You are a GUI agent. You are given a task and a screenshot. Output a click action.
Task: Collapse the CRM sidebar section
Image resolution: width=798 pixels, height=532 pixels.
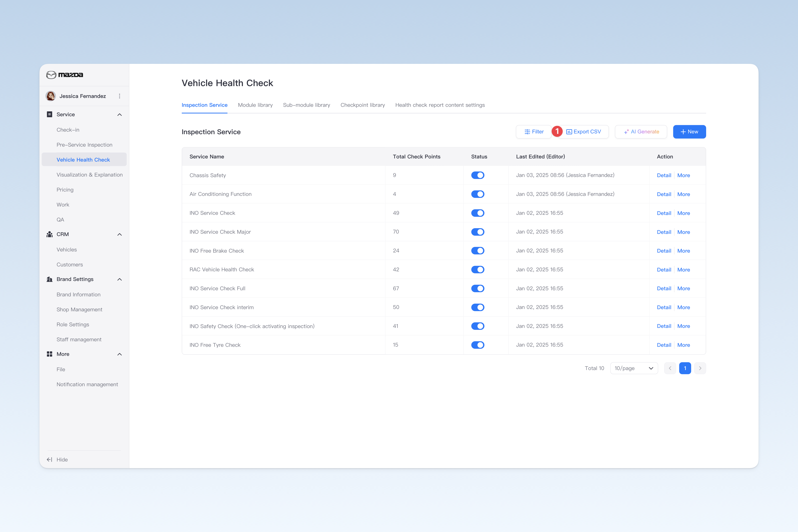119,234
